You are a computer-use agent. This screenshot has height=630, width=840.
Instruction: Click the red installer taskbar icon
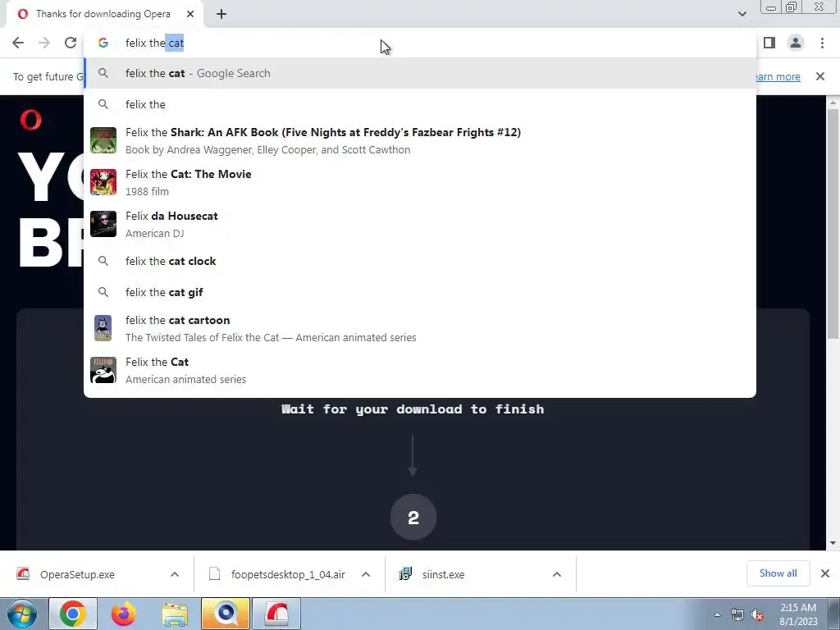point(276,614)
